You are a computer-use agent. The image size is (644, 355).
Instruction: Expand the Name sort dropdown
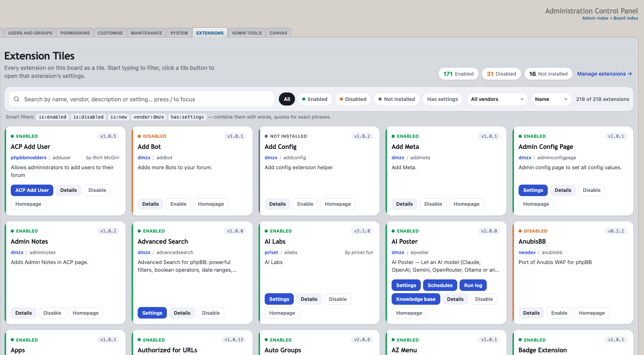tap(552, 99)
